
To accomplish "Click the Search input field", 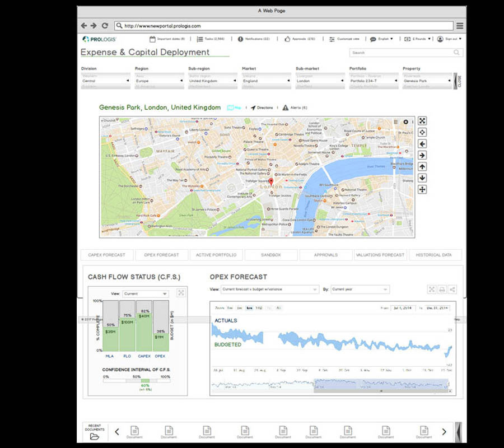I will click(x=401, y=53).
